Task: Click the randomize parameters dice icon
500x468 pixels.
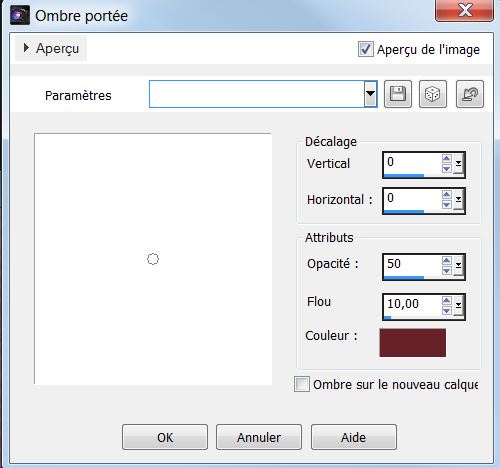Action: tap(433, 94)
